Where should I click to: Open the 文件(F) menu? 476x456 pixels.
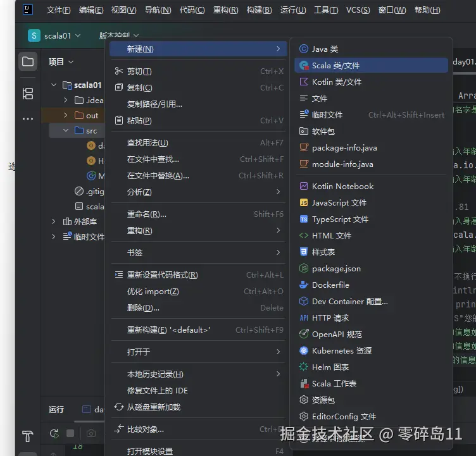pos(59,10)
